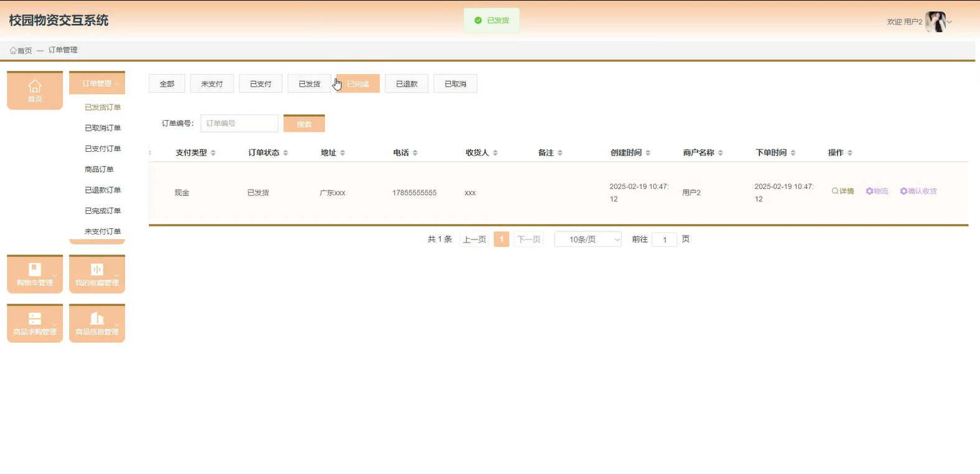Go to 上一页 previous page
The width and height of the screenshot is (980, 474).
(x=474, y=239)
